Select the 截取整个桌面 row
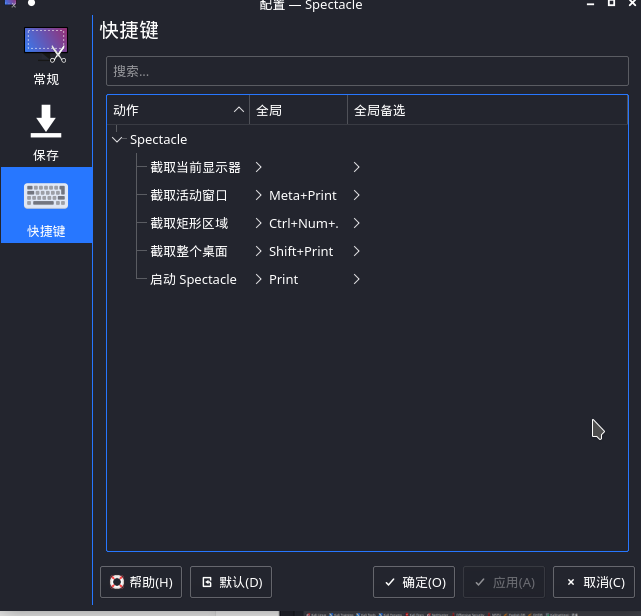This screenshot has height=616, width=641. [367, 251]
